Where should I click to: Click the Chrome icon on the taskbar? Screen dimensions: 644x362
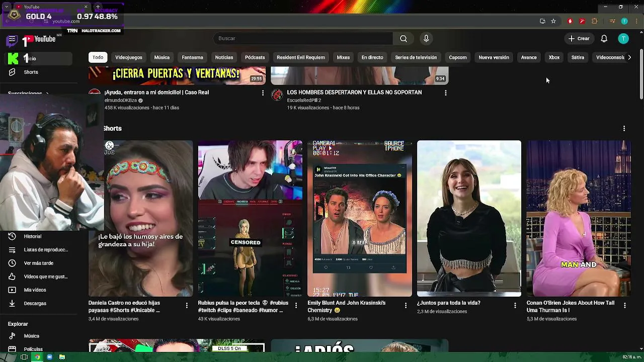[37, 357]
